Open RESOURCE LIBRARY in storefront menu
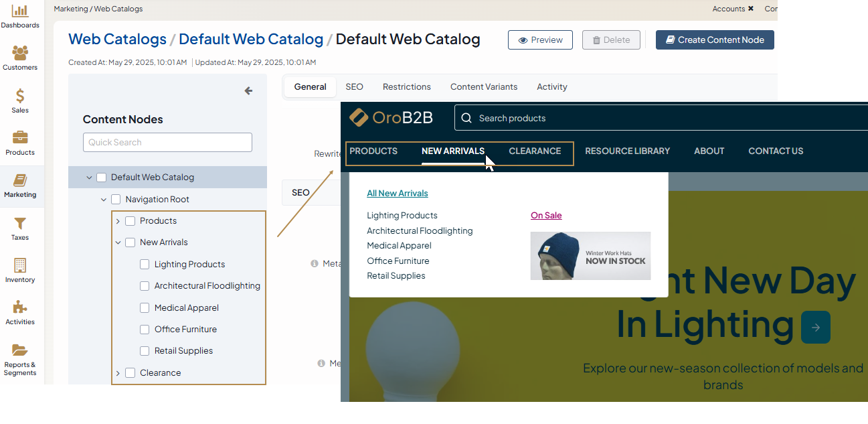Viewport: 868px width, 424px height. click(628, 151)
